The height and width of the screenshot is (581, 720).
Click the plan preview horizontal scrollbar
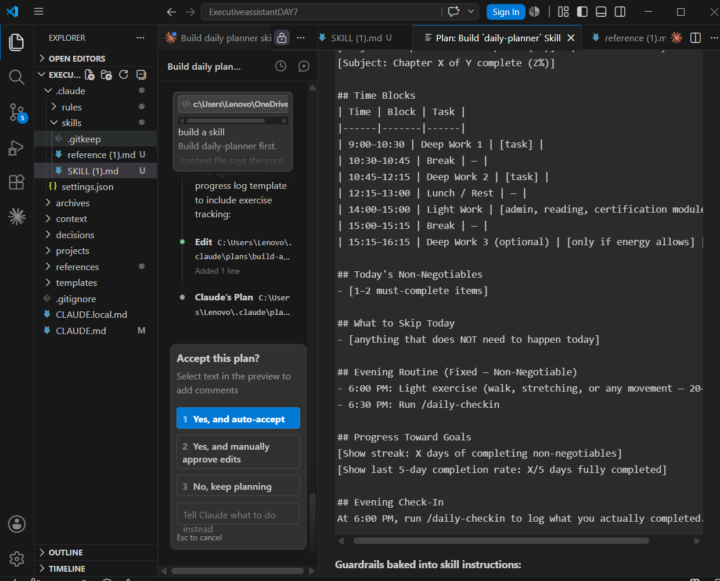coord(501,541)
